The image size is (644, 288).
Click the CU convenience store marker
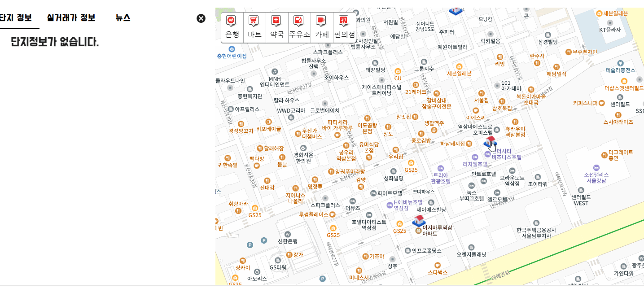tap(398, 71)
